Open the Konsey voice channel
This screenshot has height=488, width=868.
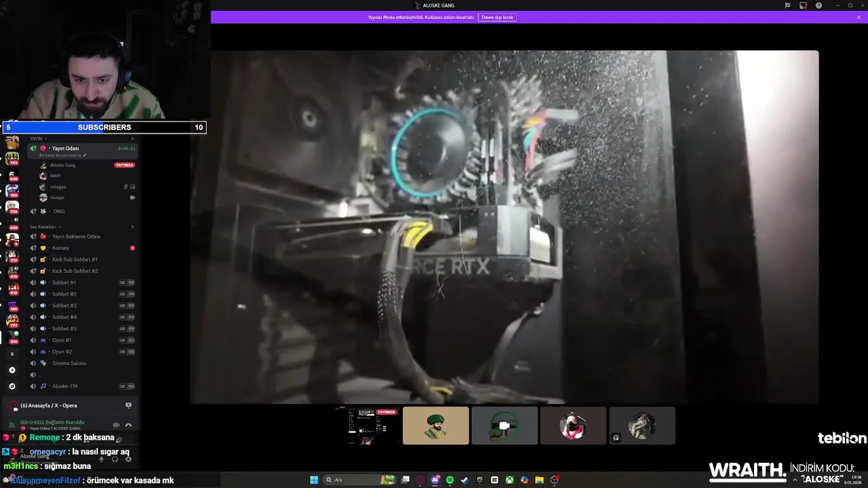click(83, 248)
